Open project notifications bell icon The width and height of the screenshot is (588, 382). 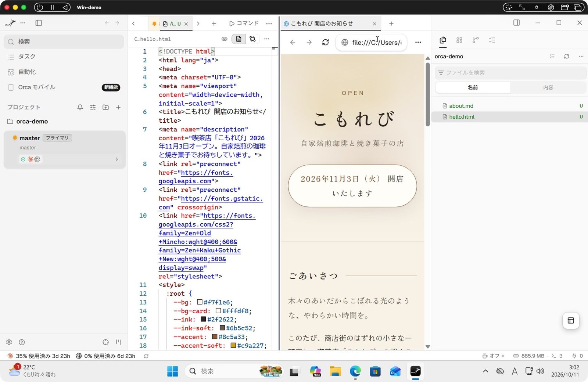click(x=80, y=107)
